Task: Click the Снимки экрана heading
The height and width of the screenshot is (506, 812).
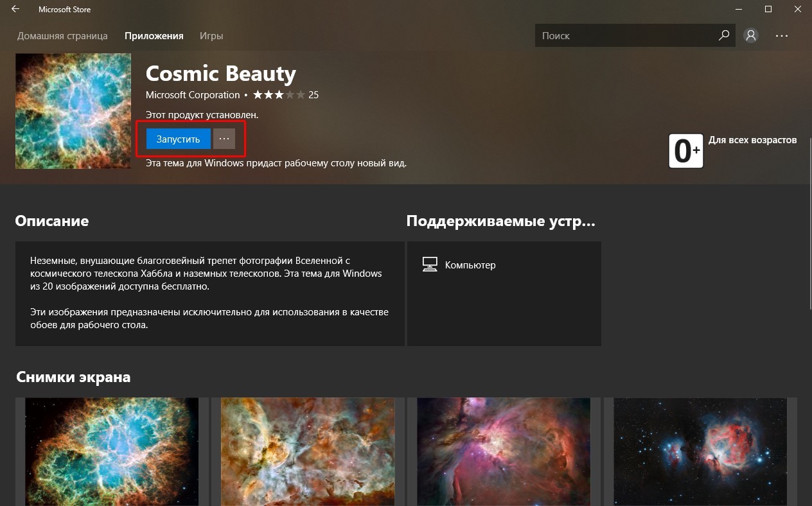Action: tap(73, 377)
